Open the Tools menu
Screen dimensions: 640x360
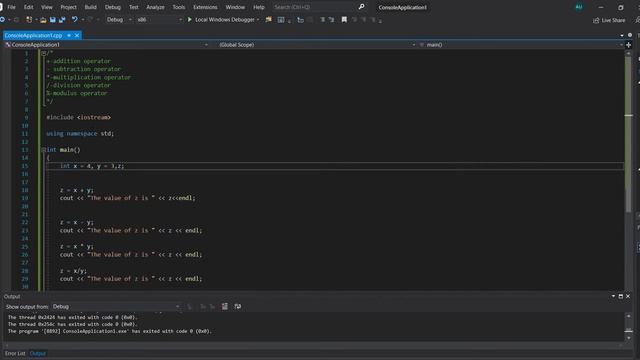179,7
